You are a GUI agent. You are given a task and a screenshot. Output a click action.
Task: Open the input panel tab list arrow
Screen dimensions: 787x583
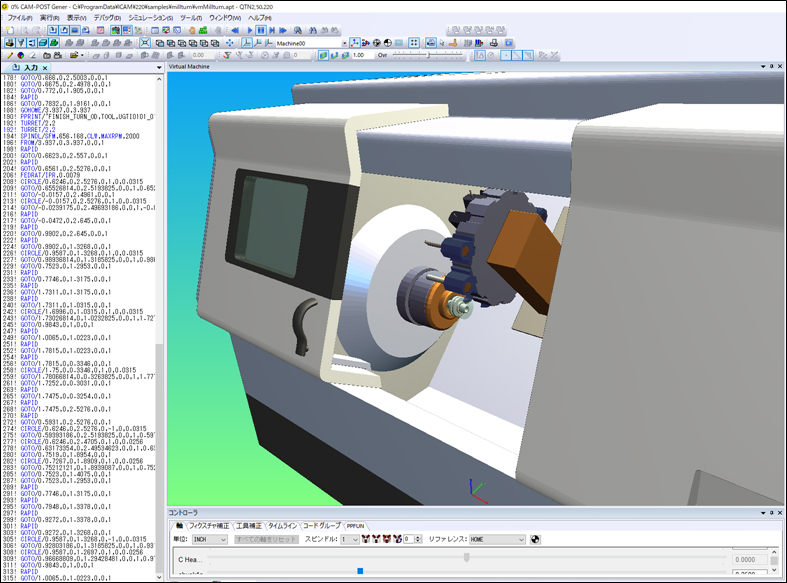pyautogui.click(x=159, y=68)
